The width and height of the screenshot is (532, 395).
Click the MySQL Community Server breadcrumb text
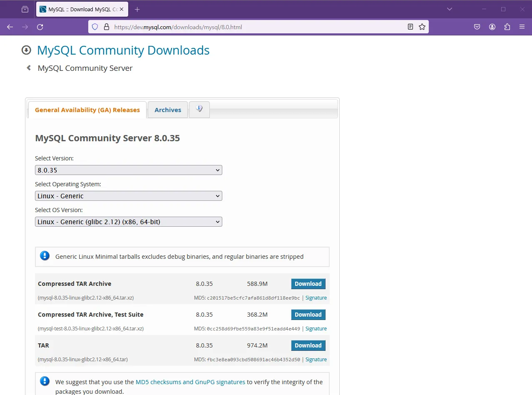85,68
